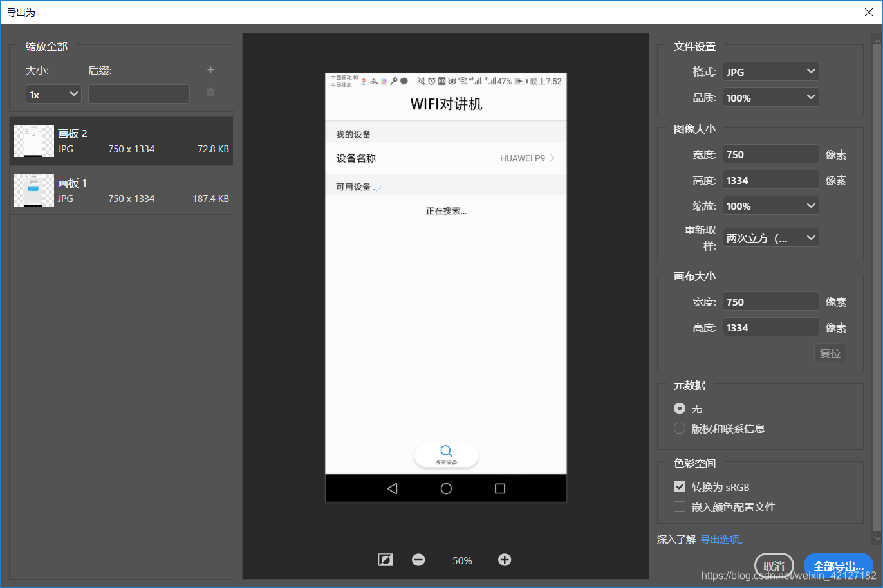883x588 pixels.
Task: Click the 72.8 KB file size text
Action: tap(213, 149)
